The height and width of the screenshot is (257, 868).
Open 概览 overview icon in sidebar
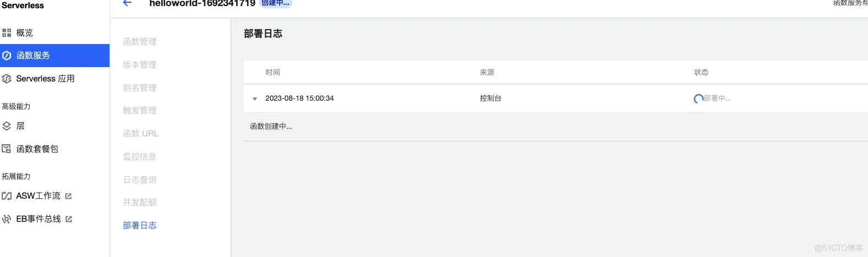click(x=7, y=33)
